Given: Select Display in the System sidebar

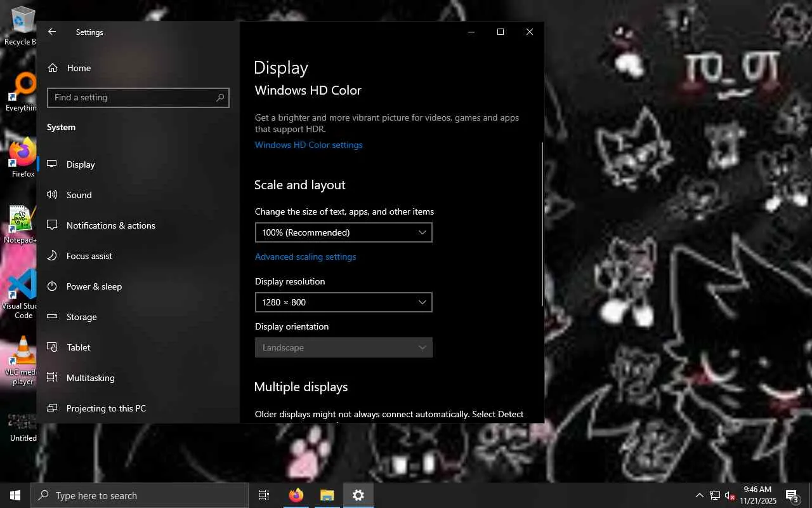Looking at the screenshot, I should coord(138,164).
